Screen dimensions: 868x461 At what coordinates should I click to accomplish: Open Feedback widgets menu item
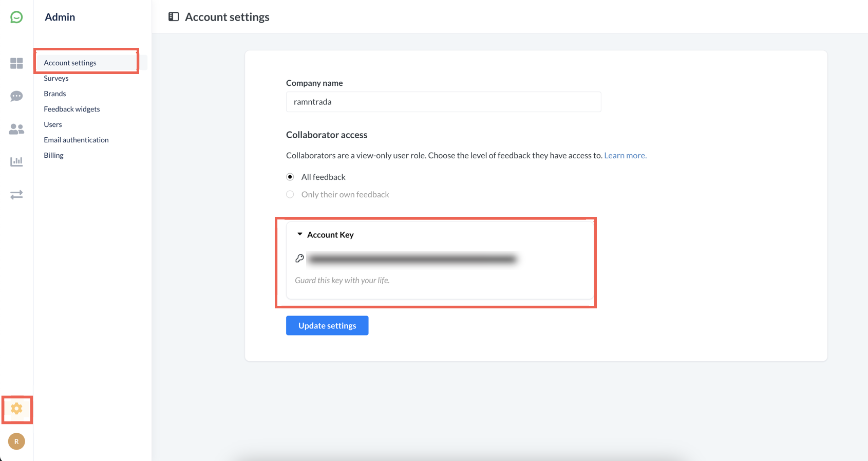(x=72, y=109)
